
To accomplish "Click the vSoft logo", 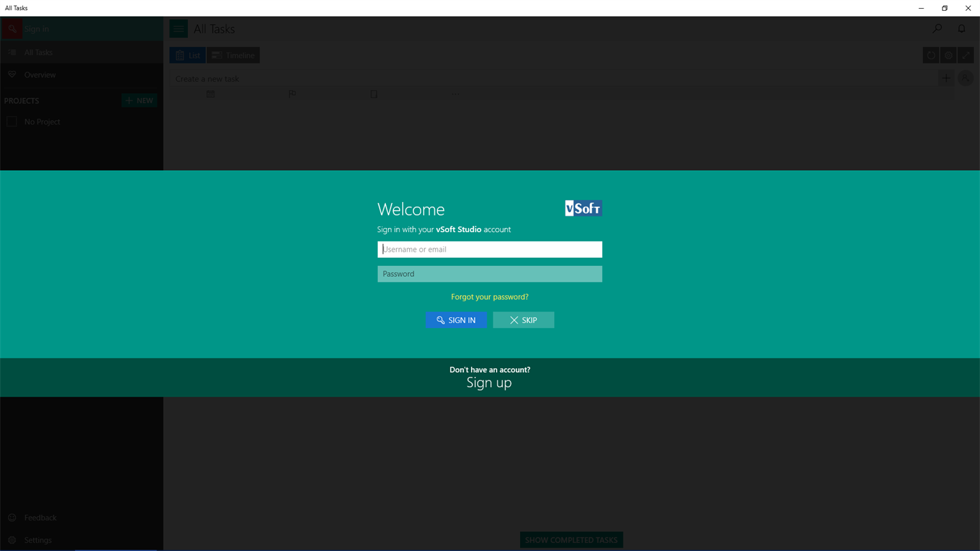I will click(583, 208).
